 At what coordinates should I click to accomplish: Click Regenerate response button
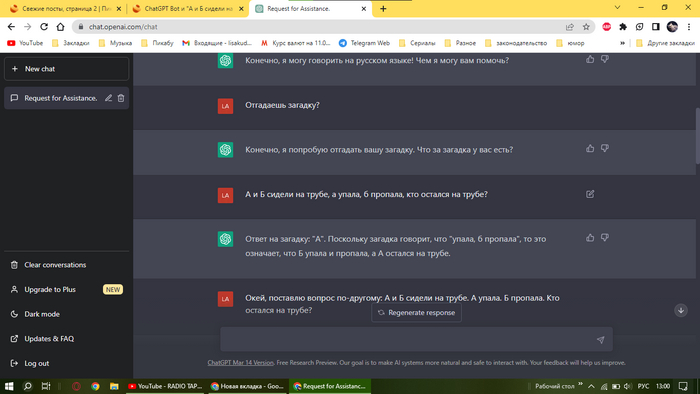point(416,313)
